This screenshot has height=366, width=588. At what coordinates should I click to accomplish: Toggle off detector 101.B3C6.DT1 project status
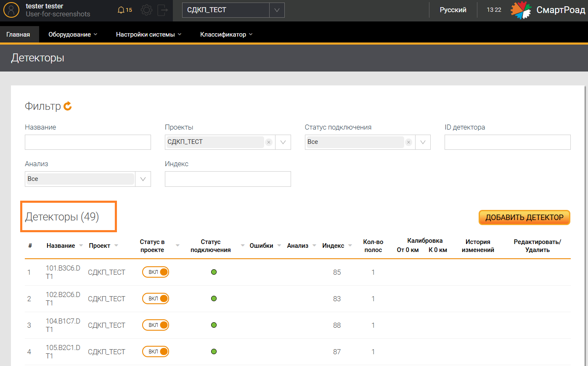tap(156, 272)
